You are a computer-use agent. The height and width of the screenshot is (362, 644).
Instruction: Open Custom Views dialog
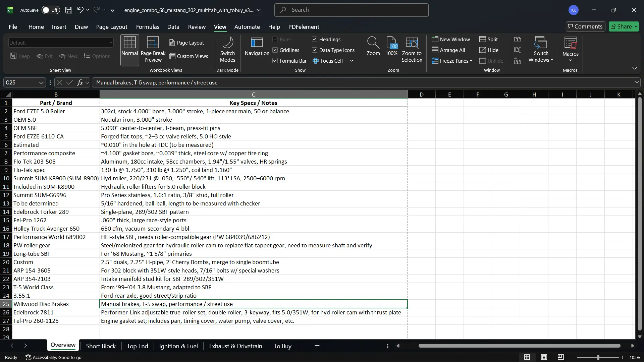[x=189, y=56]
